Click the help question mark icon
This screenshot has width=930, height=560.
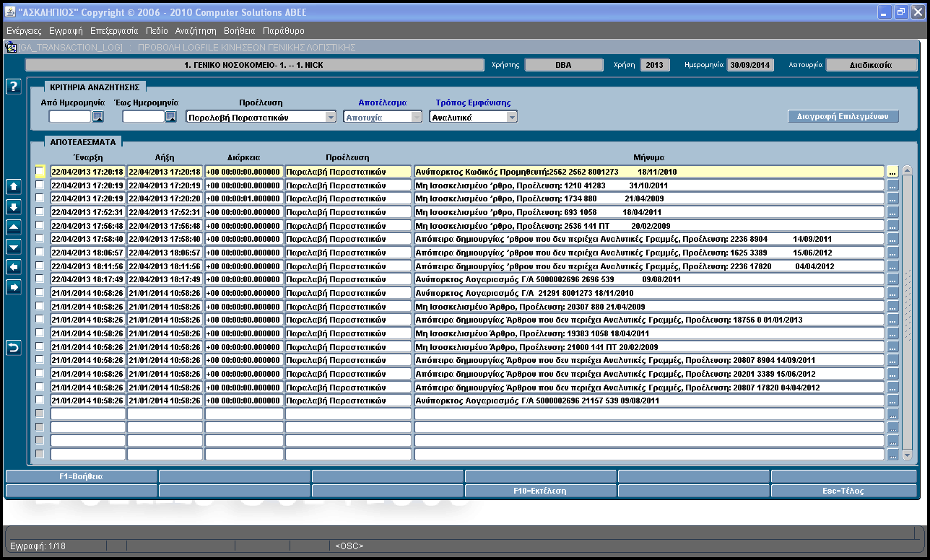[13, 87]
